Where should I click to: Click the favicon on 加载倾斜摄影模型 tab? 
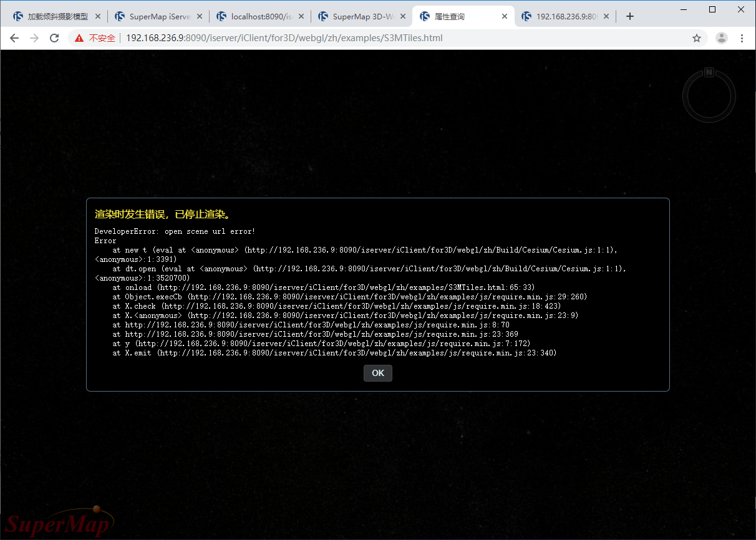click(x=18, y=17)
